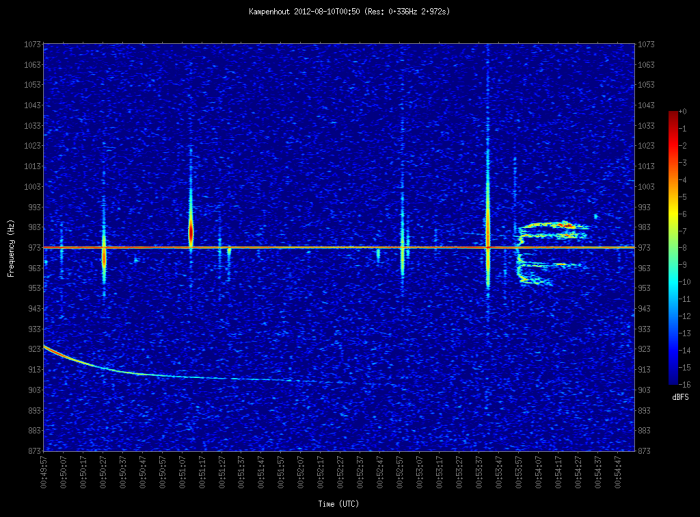Click the 1073 label on the left frequency axis
The width and height of the screenshot is (700, 517).
coord(33,44)
